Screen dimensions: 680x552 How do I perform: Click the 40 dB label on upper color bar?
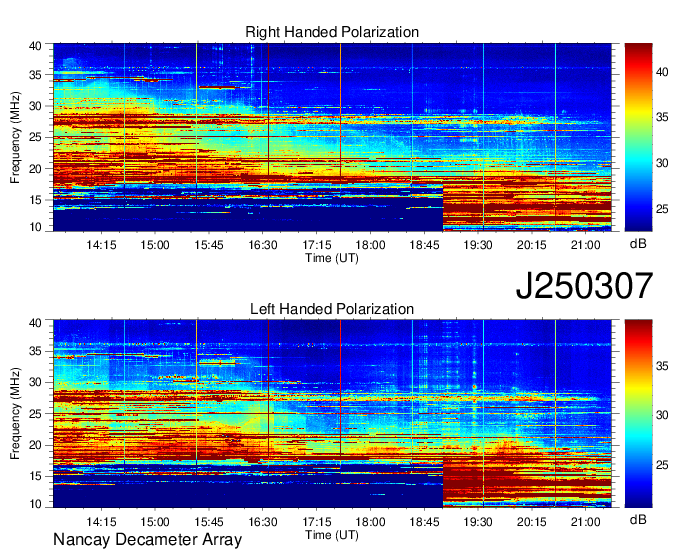[662, 72]
